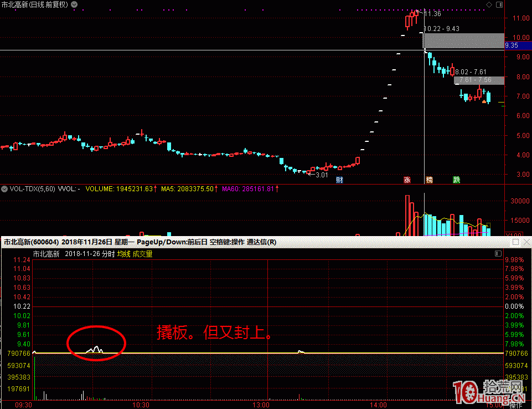The width and height of the screenshot is (532, 409).
Task: Click the orange triangle marker on the daily chart
Action: tap(484, 101)
